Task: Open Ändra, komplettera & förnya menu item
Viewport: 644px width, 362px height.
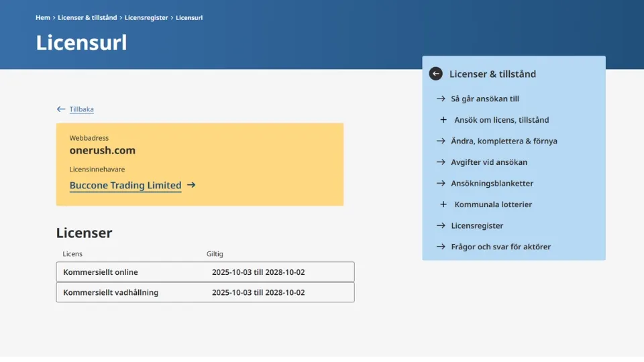Action: (504, 141)
